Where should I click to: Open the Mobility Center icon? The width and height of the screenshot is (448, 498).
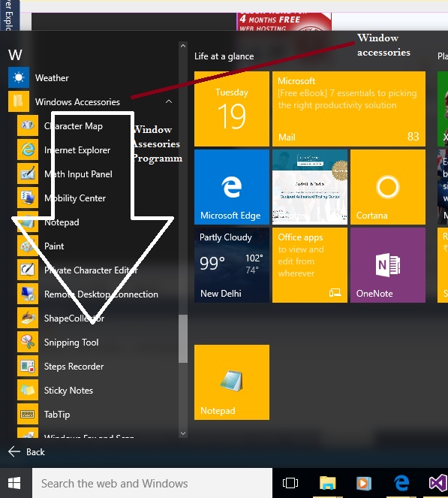pyautogui.click(x=28, y=198)
